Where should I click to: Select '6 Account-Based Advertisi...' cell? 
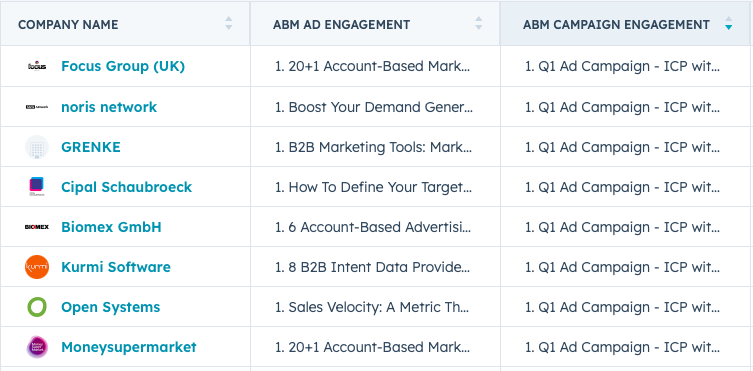[x=375, y=227]
